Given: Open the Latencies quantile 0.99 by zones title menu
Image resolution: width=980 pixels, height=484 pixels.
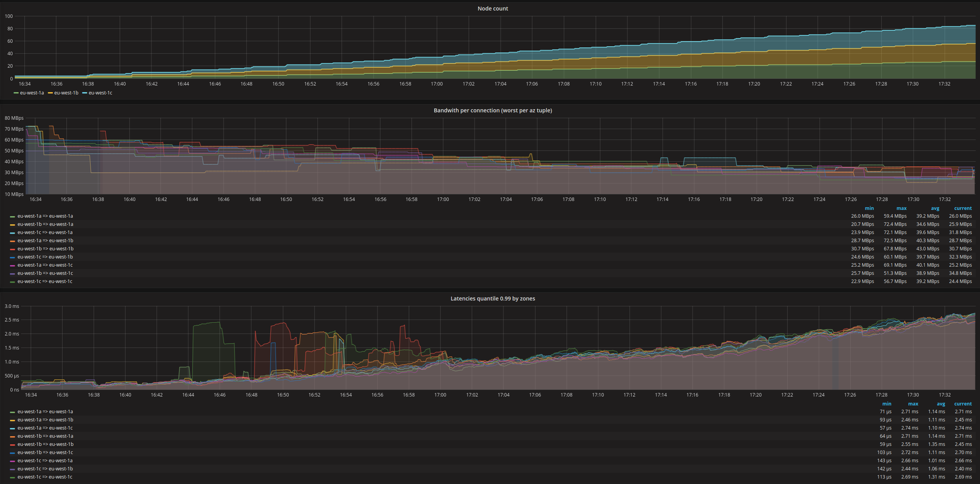Looking at the screenshot, I should (x=493, y=299).
